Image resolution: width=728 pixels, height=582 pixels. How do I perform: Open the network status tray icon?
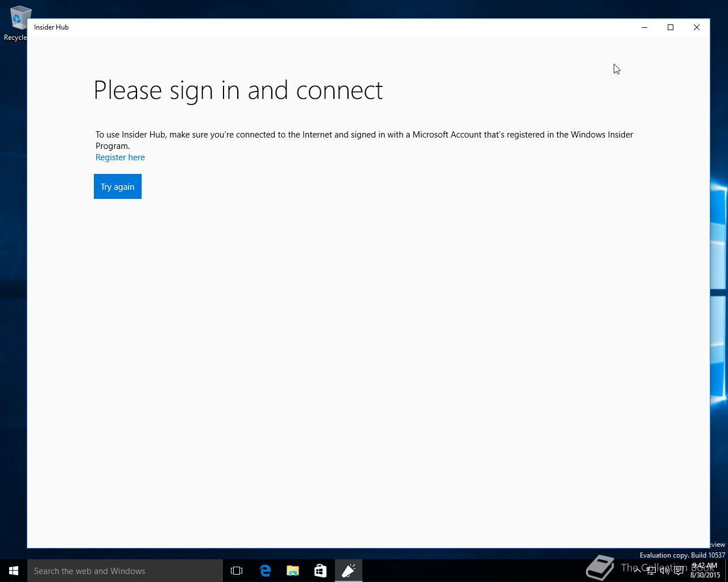(651, 571)
